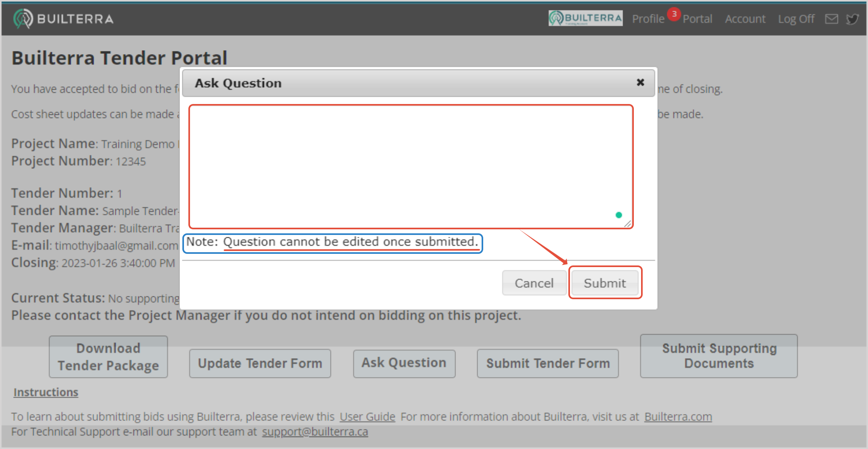Click the Submit button in the dialog
The width and height of the screenshot is (868, 449).
pos(605,283)
